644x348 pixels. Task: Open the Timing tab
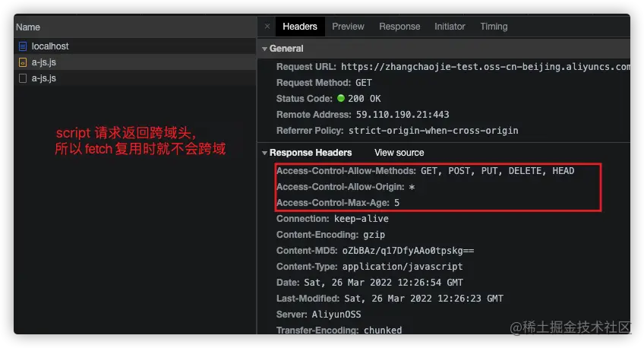pyautogui.click(x=494, y=27)
